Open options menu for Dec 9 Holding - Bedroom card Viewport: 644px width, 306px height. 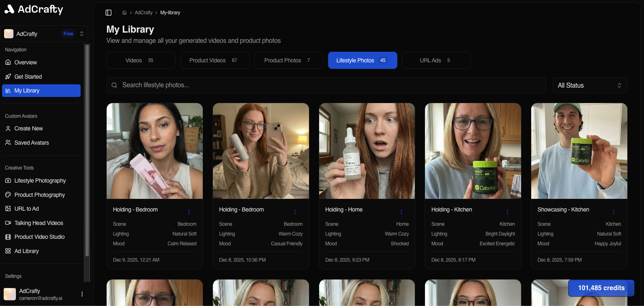pyautogui.click(x=189, y=211)
